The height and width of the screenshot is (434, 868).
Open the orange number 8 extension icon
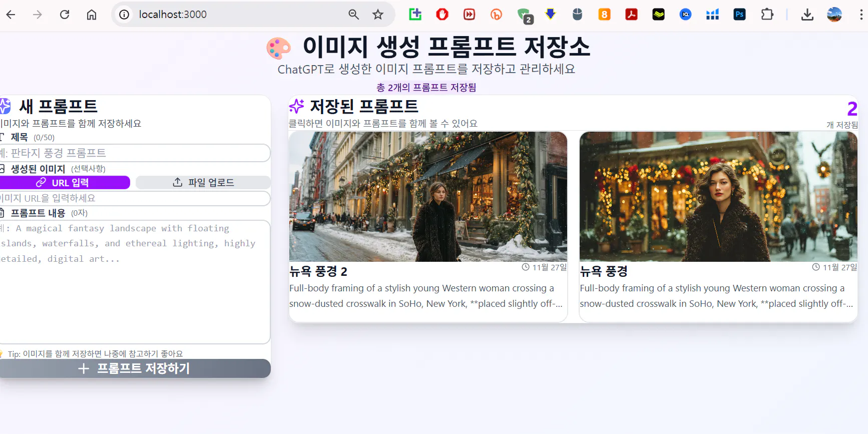pyautogui.click(x=605, y=15)
